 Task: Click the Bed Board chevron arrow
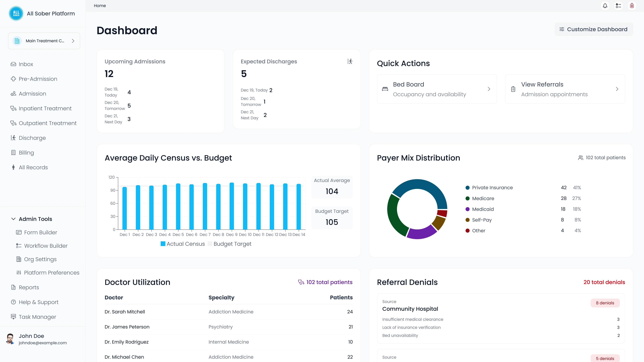(489, 89)
